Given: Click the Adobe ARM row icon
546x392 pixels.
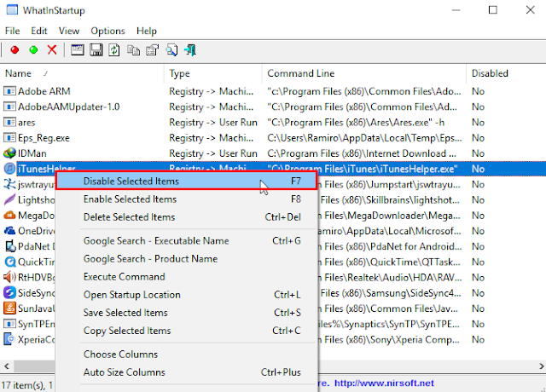Looking at the screenshot, I should (9, 91).
